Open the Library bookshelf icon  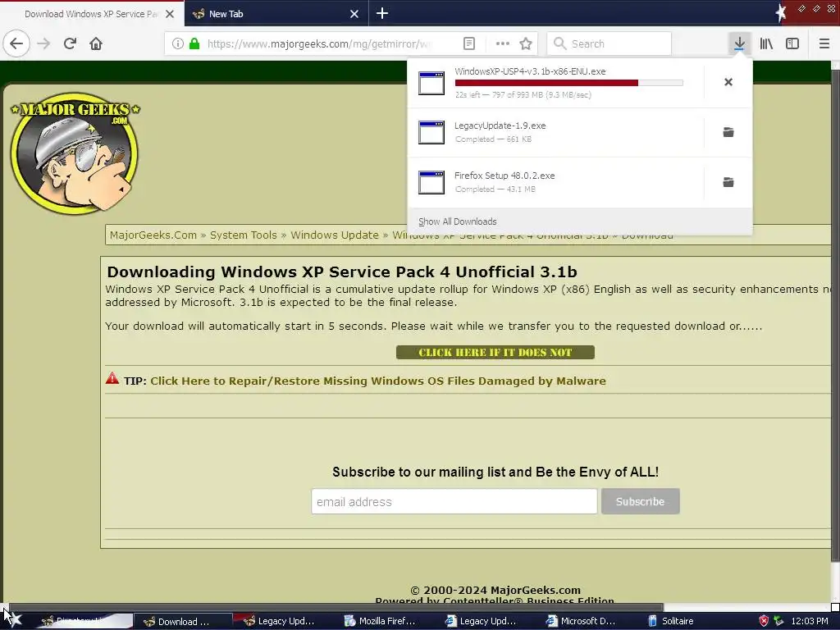coord(766,43)
